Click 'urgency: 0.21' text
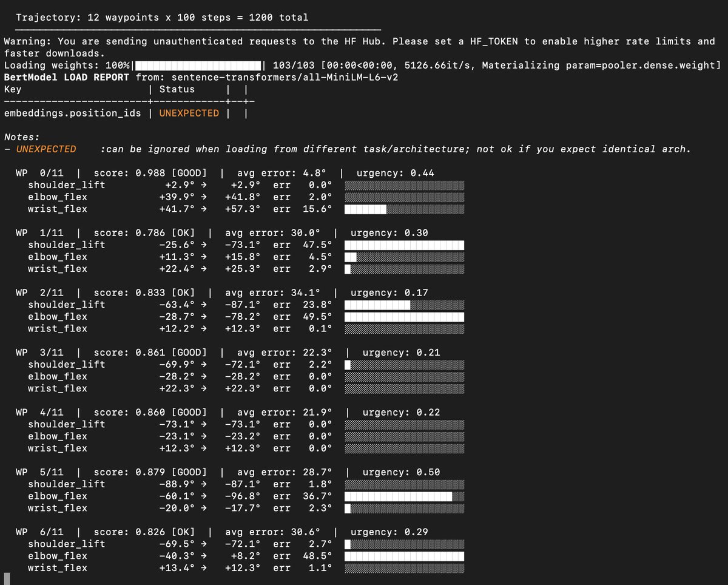Screen dimensions: 728x585 point(402,353)
